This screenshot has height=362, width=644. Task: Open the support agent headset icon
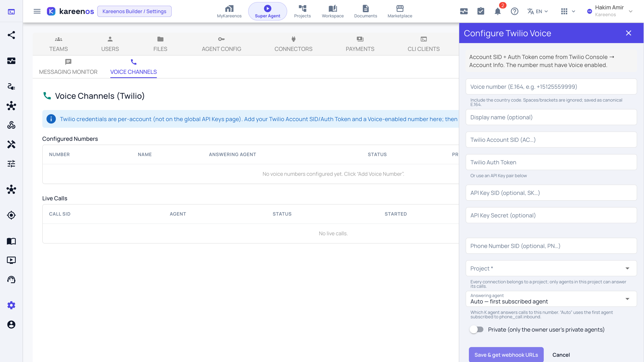coord(11,280)
